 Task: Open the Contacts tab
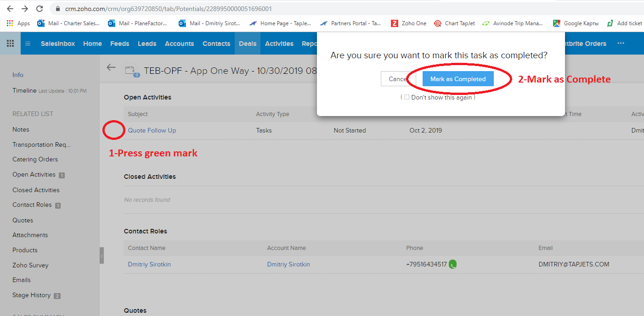216,44
